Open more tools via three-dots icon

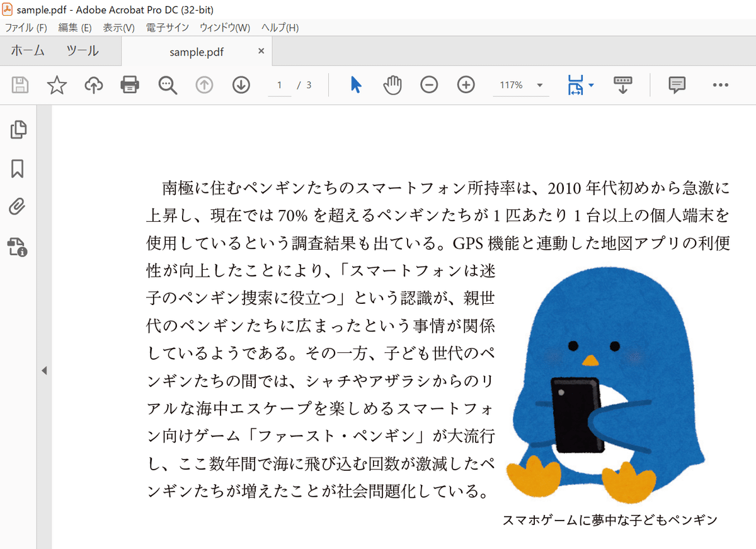coord(720,85)
